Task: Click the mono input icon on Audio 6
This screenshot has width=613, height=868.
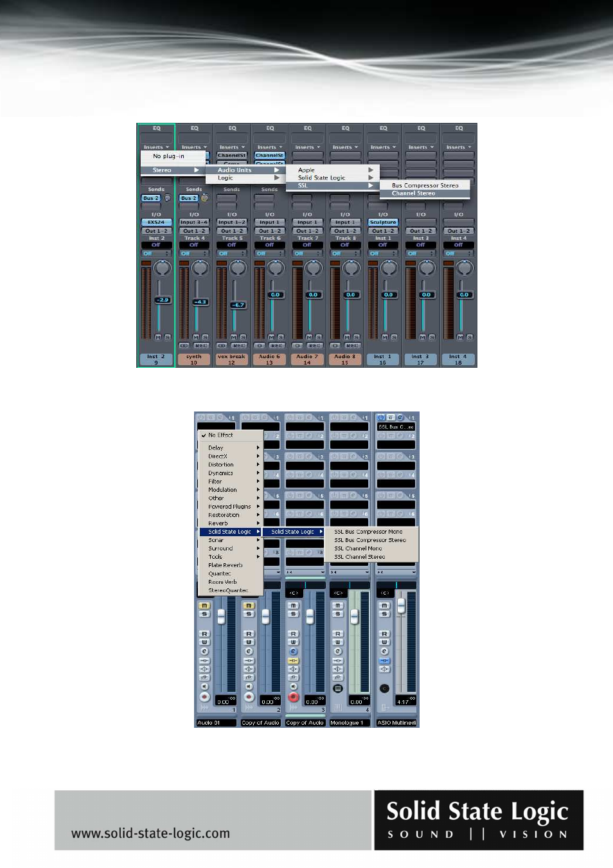Action: pyautogui.click(x=260, y=346)
